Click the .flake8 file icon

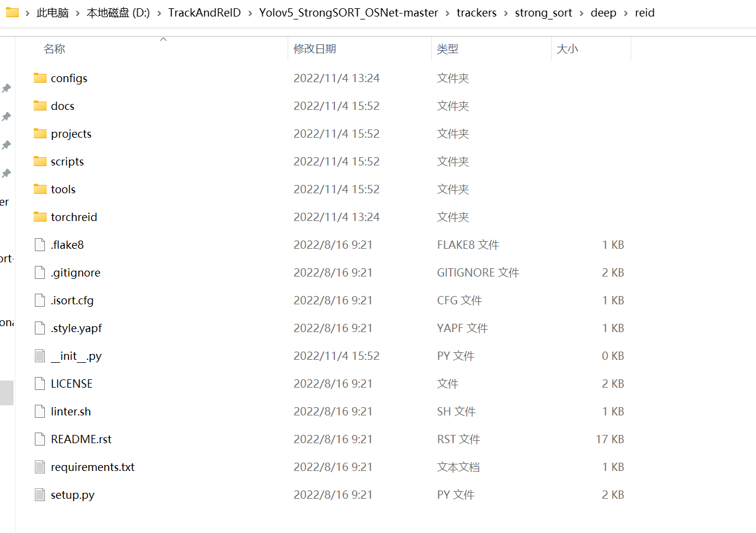40,245
